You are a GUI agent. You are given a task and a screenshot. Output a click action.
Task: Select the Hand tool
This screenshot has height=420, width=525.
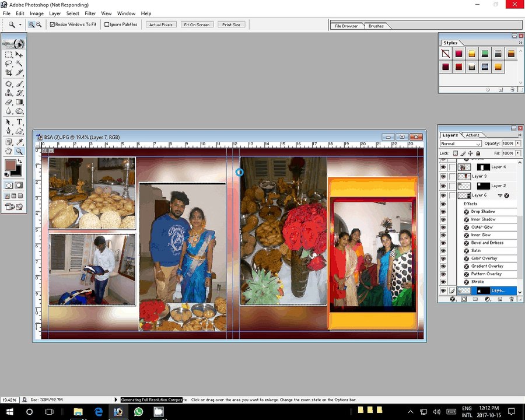pos(9,151)
